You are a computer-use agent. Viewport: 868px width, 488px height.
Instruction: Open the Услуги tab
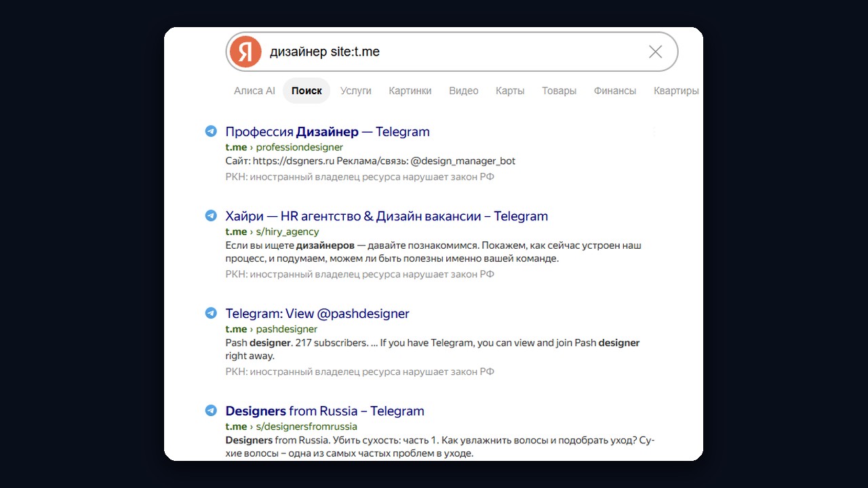[356, 91]
